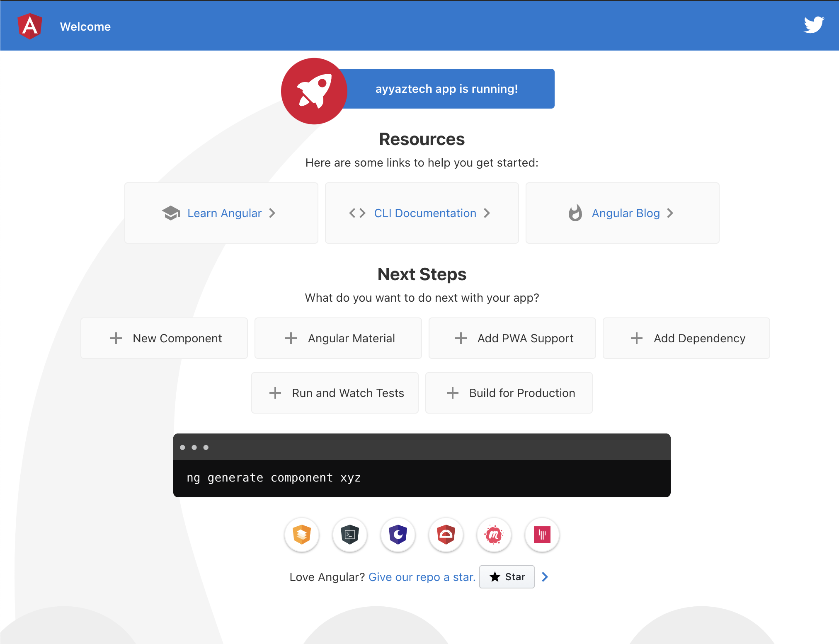Select the New Component option
Viewport: 839px width, 644px height.
164,338
